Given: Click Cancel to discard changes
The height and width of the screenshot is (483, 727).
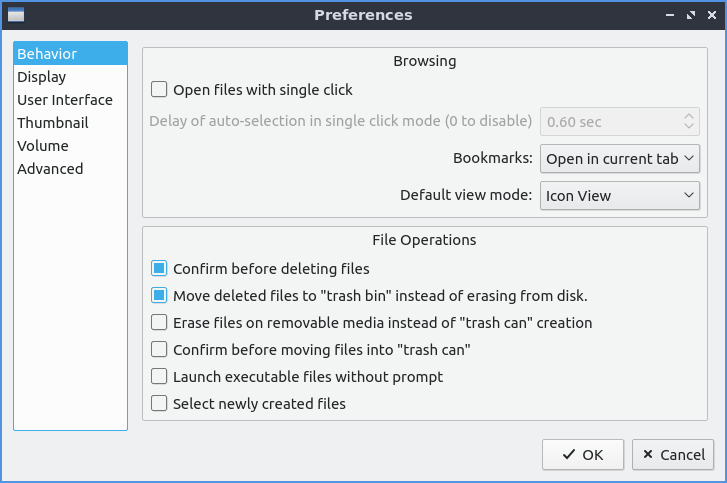Looking at the screenshot, I should (673, 455).
